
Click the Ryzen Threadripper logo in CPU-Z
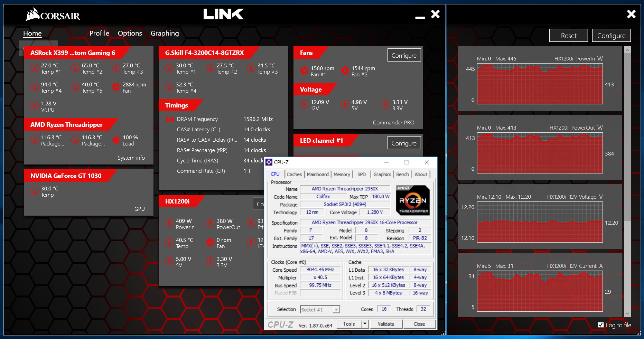click(413, 200)
